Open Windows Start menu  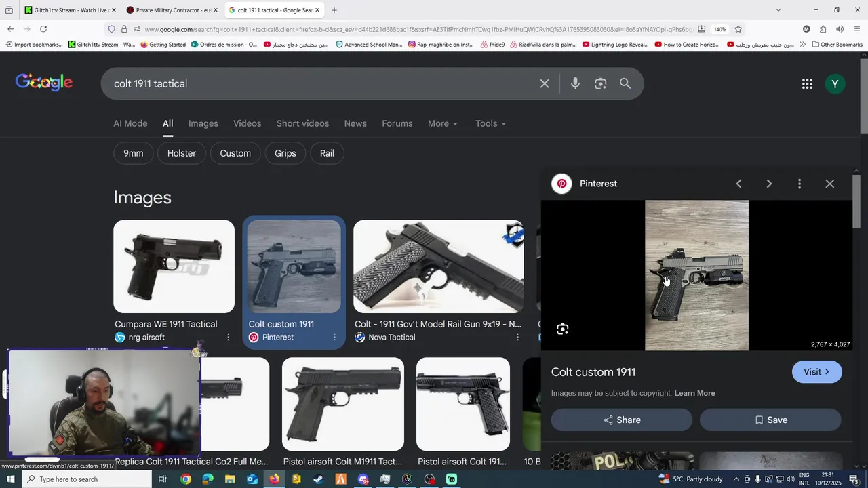pyautogui.click(x=11, y=479)
